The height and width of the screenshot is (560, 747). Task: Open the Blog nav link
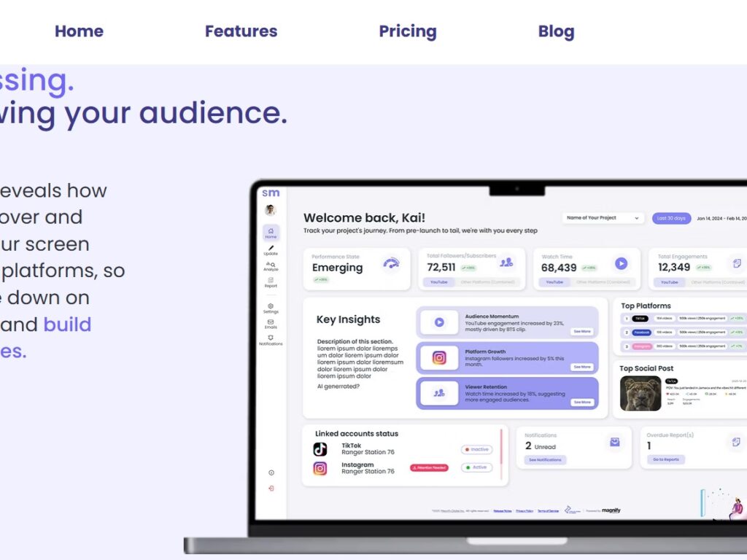[556, 31]
